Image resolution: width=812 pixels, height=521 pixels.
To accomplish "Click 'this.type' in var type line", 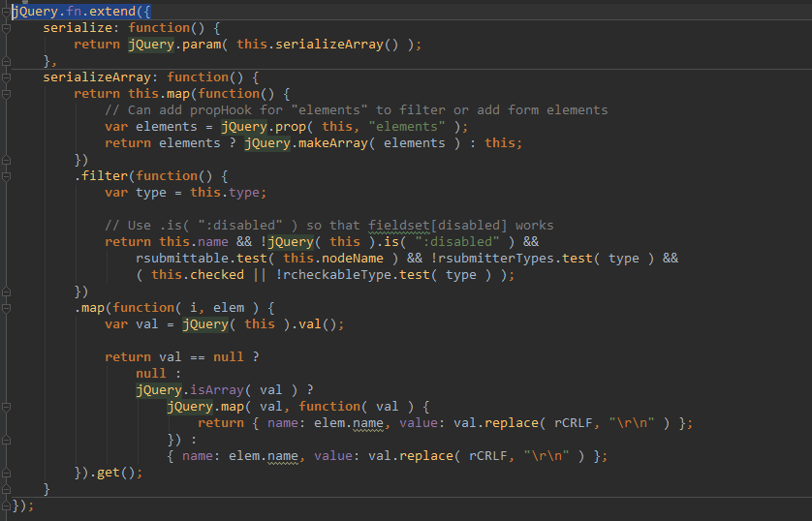I will point(224,193).
